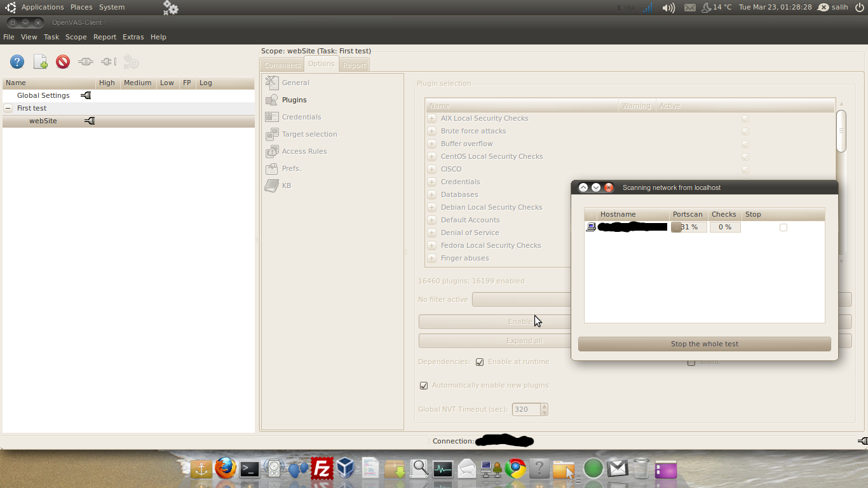Screen dimensions: 868x488
Task: Click the red prohibition toolbar icon
Action: point(62,62)
